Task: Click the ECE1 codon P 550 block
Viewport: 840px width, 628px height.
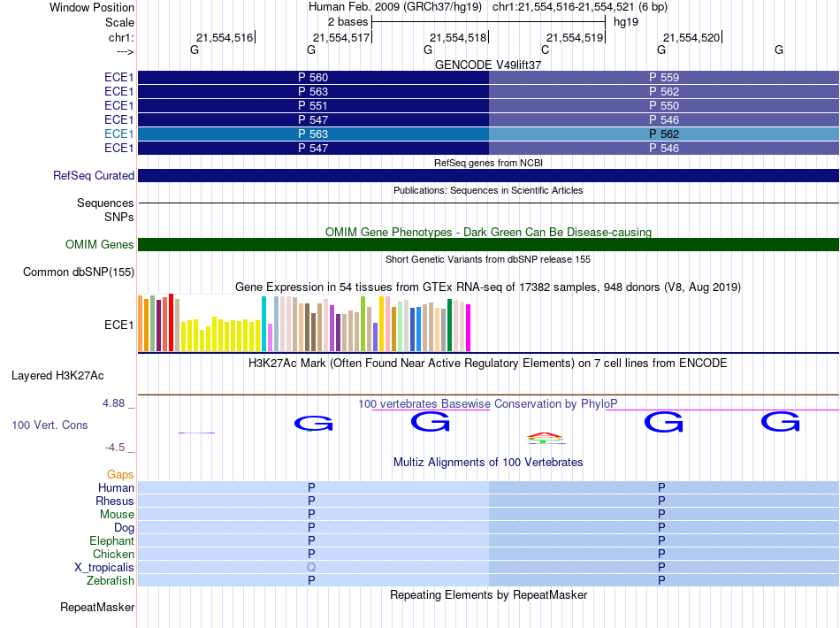Action: pos(664,105)
